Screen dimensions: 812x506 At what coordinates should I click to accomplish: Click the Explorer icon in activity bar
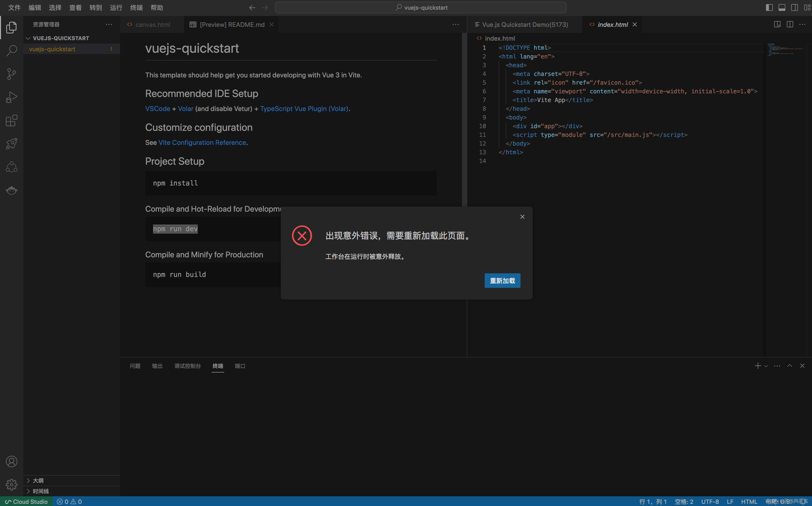coord(12,27)
